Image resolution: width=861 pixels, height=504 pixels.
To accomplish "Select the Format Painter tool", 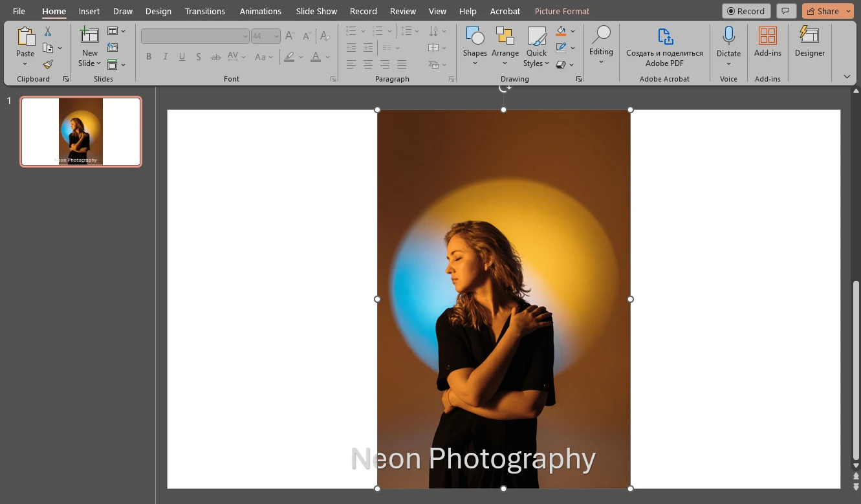I will 47,63.
